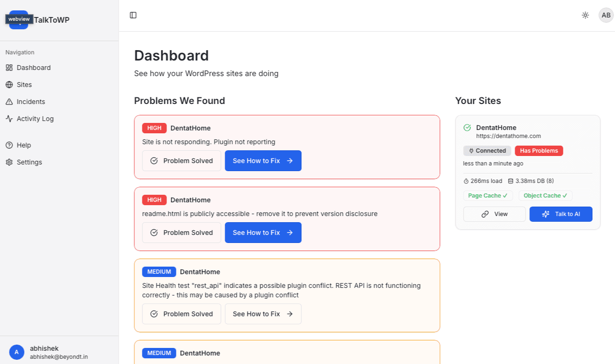Mark the rest_api conflict as Problem Solved

181,313
